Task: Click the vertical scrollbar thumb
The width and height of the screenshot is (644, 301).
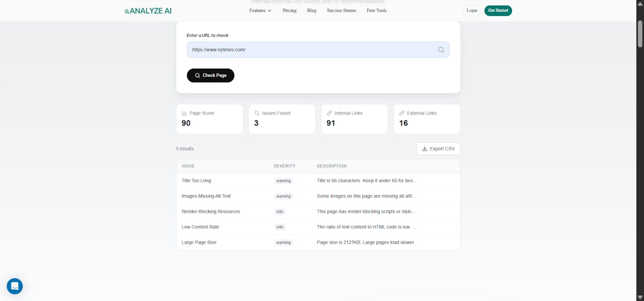Action: coord(640,34)
